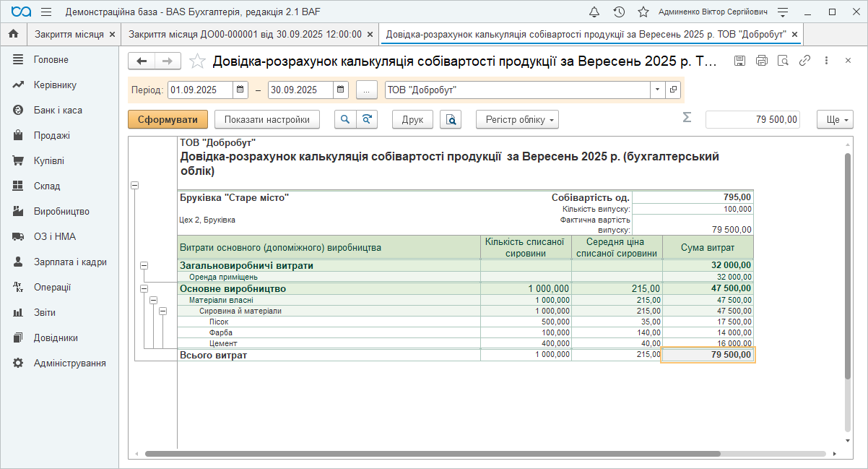
Task: Expand the organization dropdown arrow
Action: tap(657, 90)
